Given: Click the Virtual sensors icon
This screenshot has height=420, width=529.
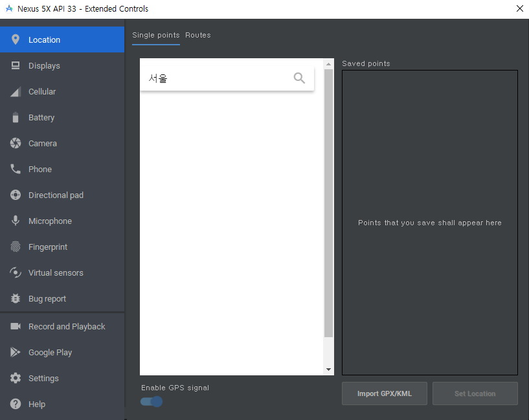Looking at the screenshot, I should pyautogui.click(x=15, y=272).
